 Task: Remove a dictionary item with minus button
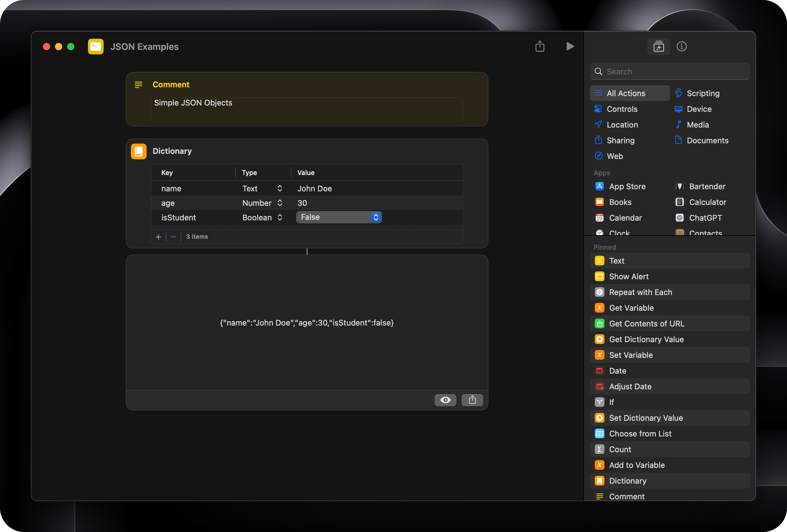(x=173, y=237)
